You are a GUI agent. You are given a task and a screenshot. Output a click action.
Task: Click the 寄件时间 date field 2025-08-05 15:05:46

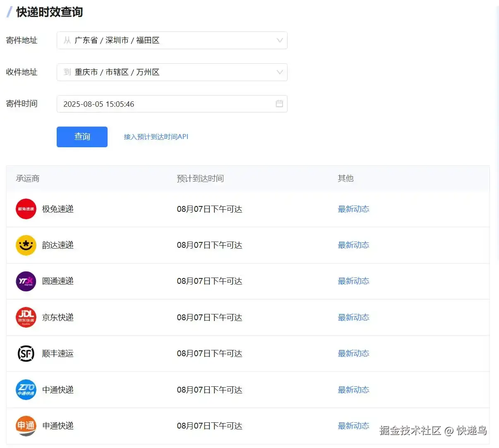coord(172,104)
